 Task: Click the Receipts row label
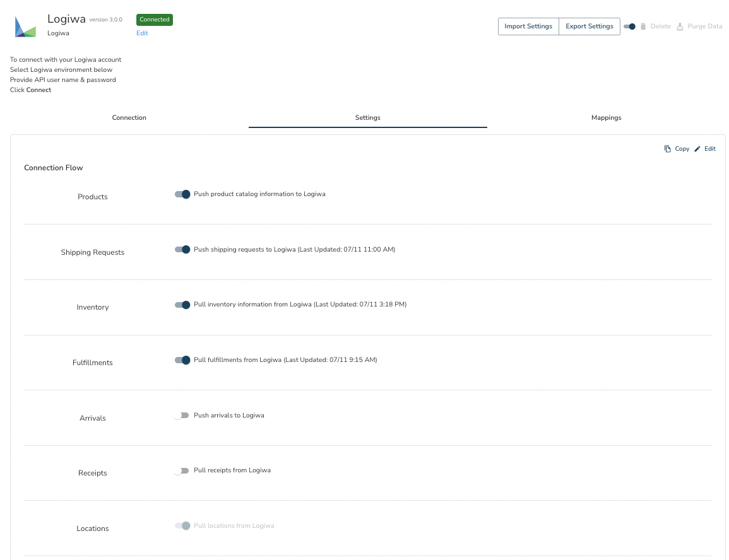pos(93,473)
